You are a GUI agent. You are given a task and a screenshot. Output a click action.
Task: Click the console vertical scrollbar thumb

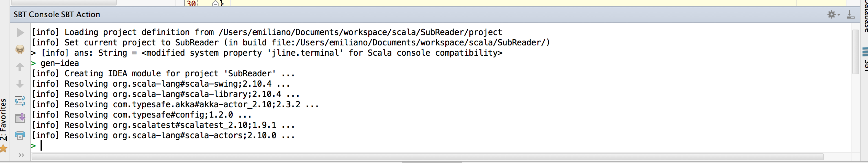coord(856,52)
